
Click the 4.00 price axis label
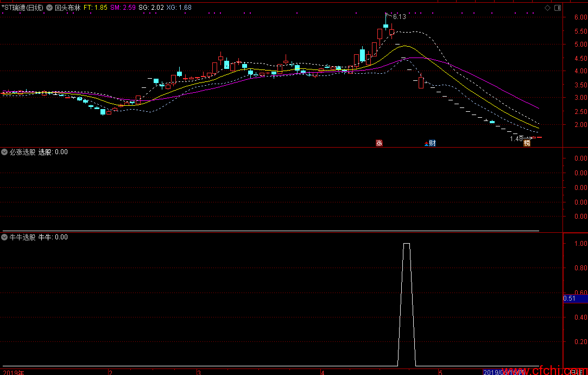tap(581, 71)
